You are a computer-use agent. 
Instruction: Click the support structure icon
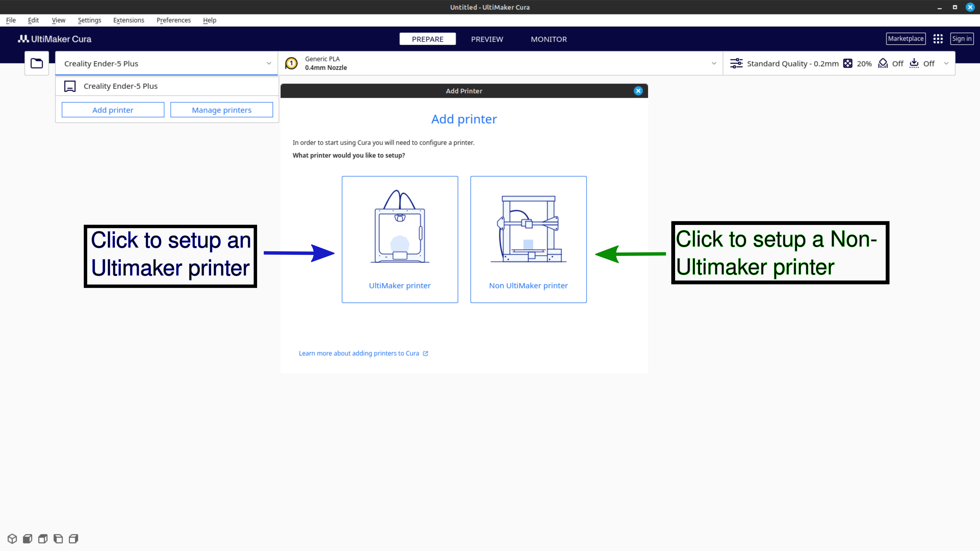[x=883, y=63]
